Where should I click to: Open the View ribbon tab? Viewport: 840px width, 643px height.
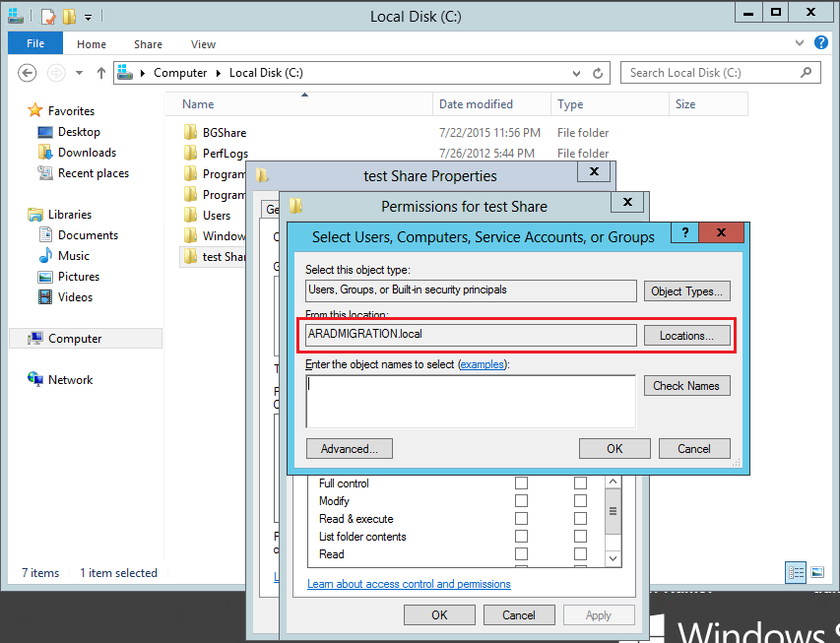pyautogui.click(x=203, y=44)
